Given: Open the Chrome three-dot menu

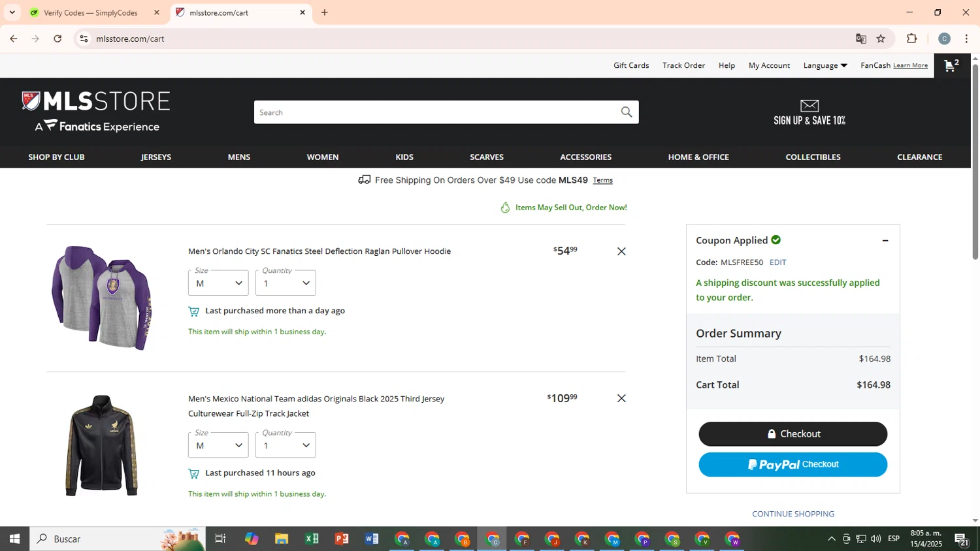Looking at the screenshot, I should (966, 39).
